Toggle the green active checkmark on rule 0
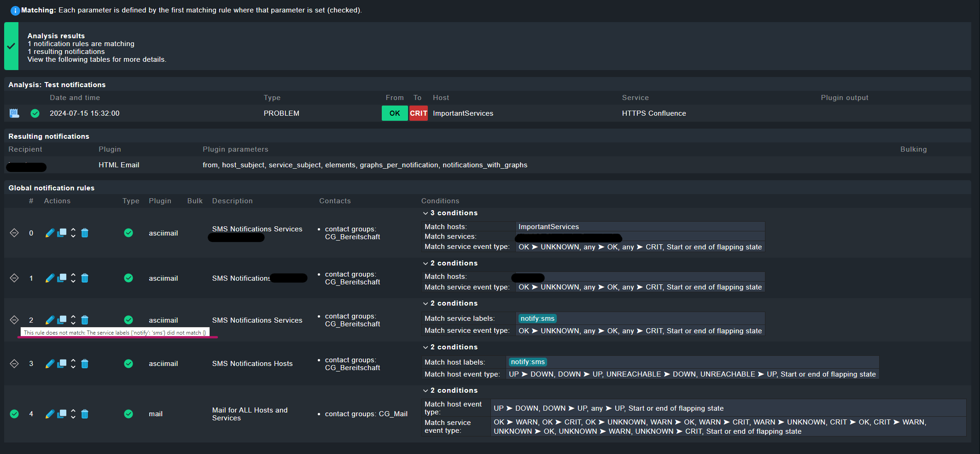The height and width of the screenshot is (454, 980). pyautogui.click(x=128, y=233)
